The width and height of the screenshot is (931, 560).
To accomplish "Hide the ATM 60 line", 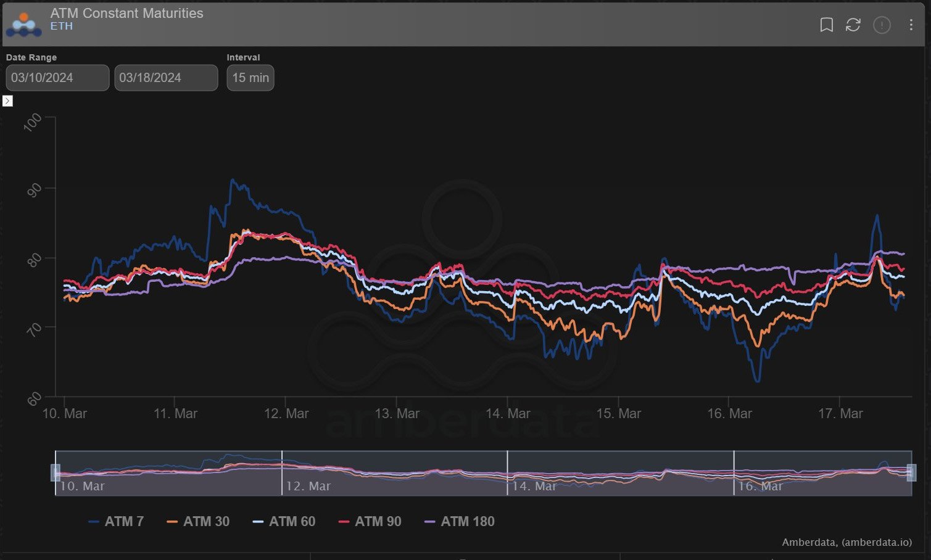I will [284, 522].
